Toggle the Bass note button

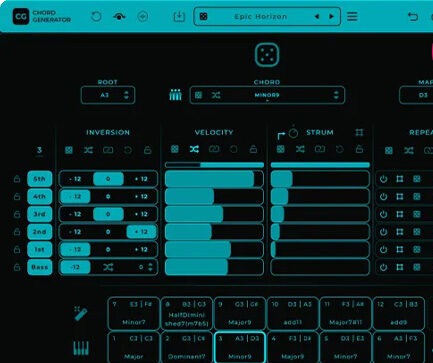coord(39,267)
